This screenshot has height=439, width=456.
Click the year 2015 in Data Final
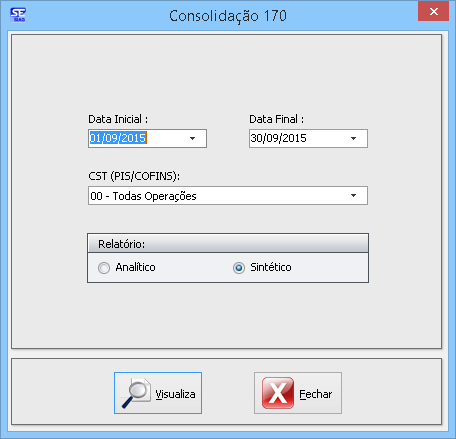pos(294,138)
